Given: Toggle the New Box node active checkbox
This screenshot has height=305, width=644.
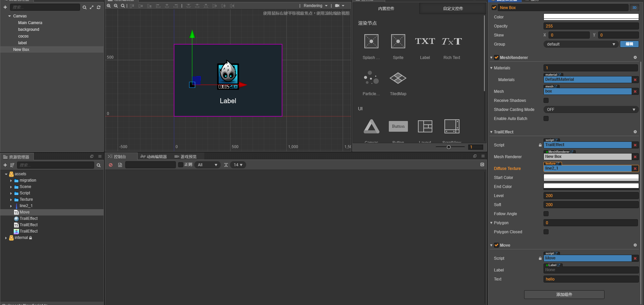Looking at the screenshot, I should click(494, 7).
